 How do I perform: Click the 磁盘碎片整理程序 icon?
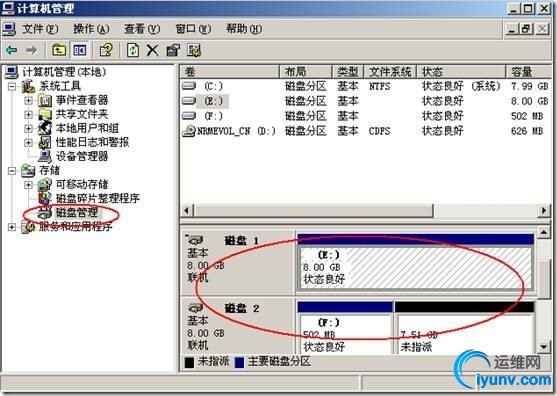(45, 198)
